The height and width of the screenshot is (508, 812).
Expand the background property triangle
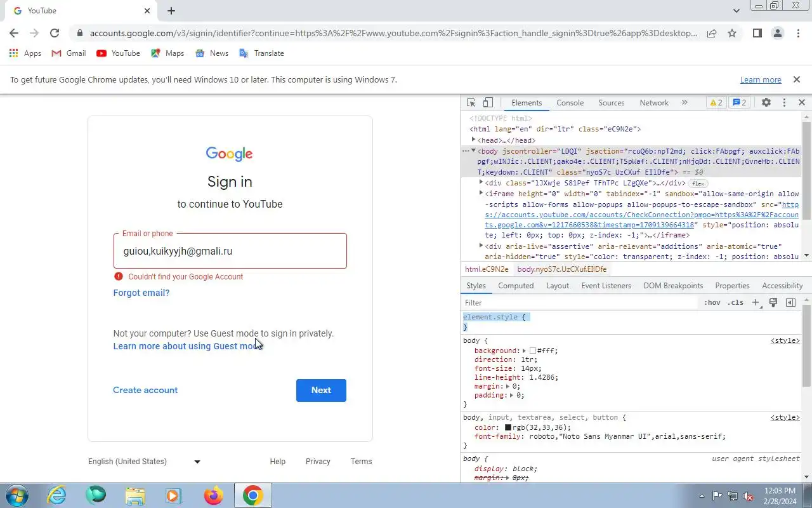(525, 351)
